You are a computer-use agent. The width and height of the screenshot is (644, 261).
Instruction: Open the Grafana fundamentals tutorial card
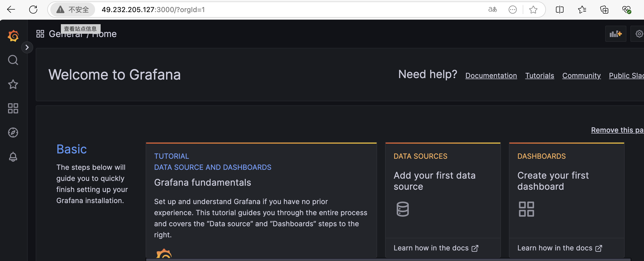(x=261, y=200)
